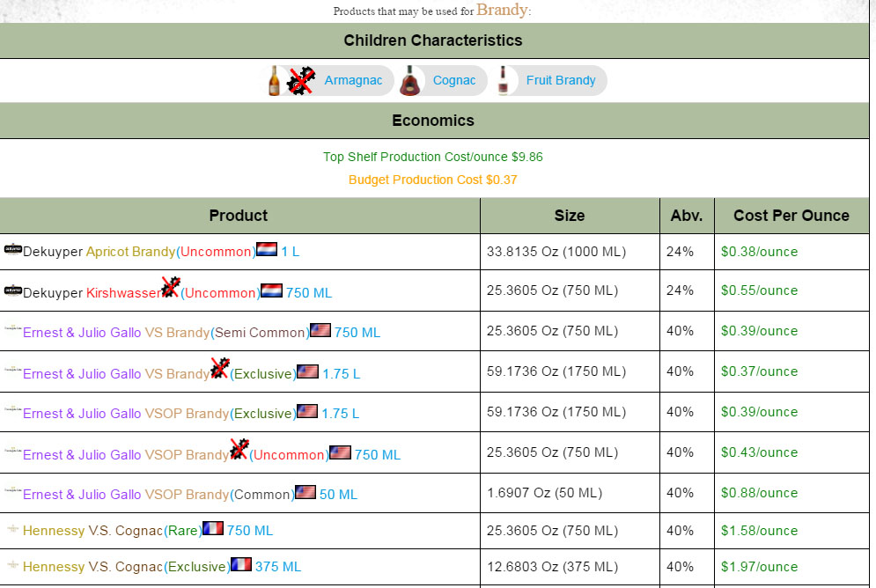Open the Cognac characteristic link
Screen dimensions: 876x588
pos(454,81)
